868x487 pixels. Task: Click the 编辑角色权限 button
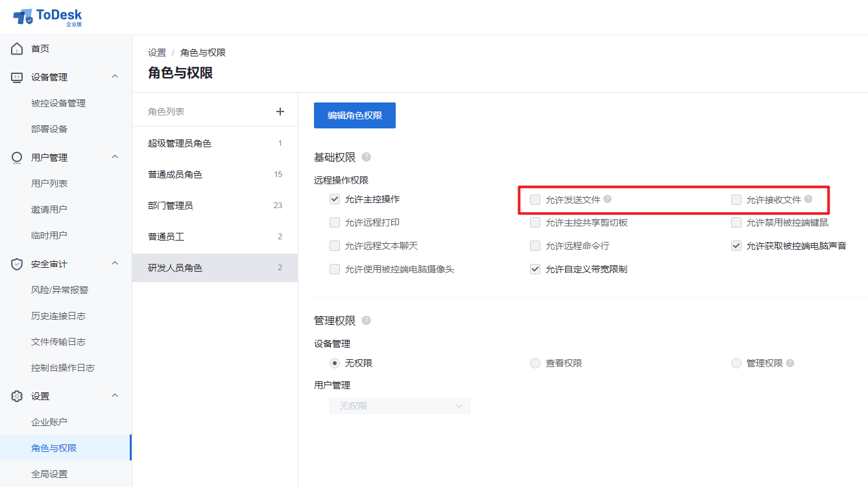click(x=355, y=115)
